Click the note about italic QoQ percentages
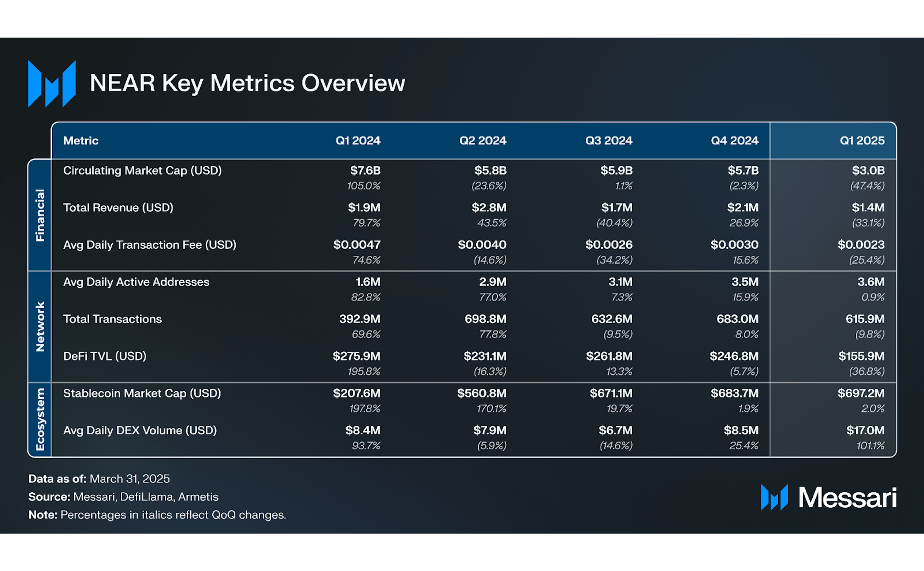924x571 pixels. 157,515
